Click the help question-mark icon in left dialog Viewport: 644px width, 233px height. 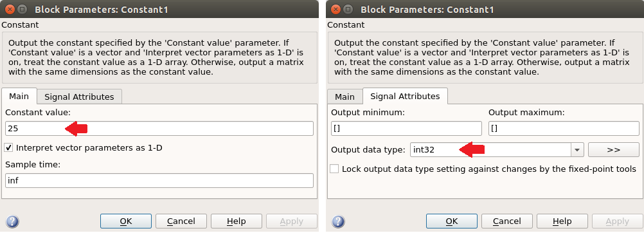coord(12,221)
